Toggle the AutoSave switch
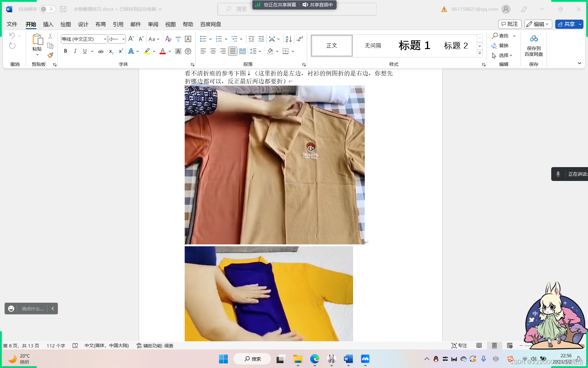 [x=47, y=9]
